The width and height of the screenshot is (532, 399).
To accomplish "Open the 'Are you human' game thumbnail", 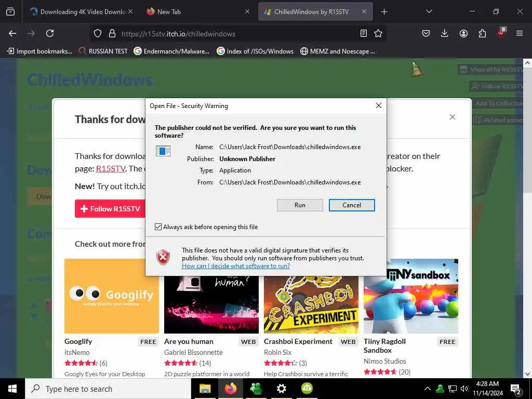I will [211, 304].
